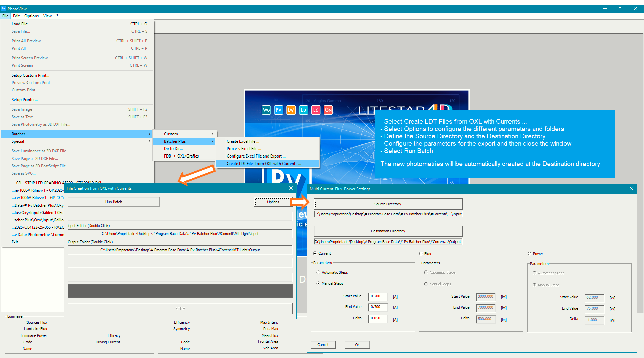Expand the Batcher submenu
The height and width of the screenshot is (358, 644).
point(76,134)
